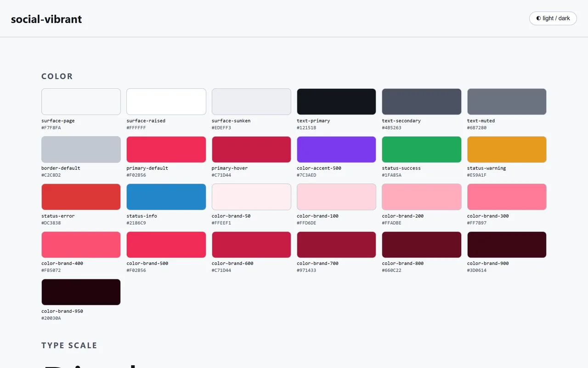Select the surface-raised white swatch

click(166, 102)
